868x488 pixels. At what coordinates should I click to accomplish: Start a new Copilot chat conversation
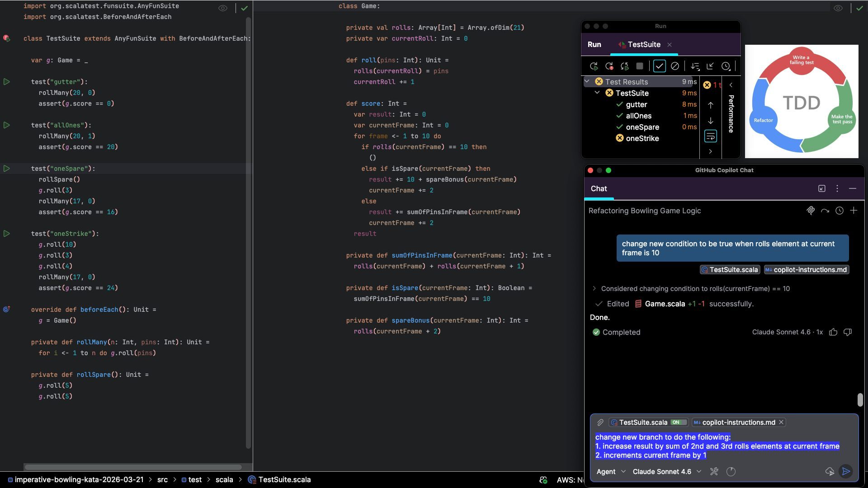854,211
